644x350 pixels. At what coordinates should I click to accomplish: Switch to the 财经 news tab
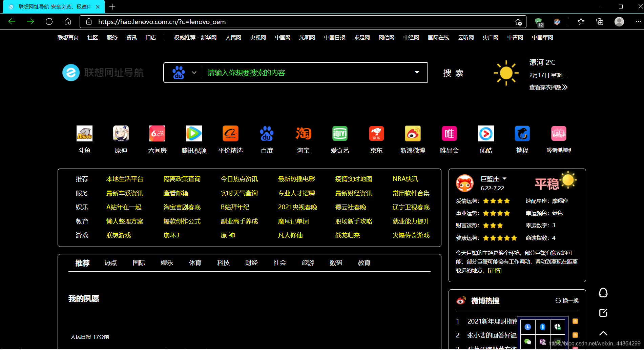[x=251, y=263]
